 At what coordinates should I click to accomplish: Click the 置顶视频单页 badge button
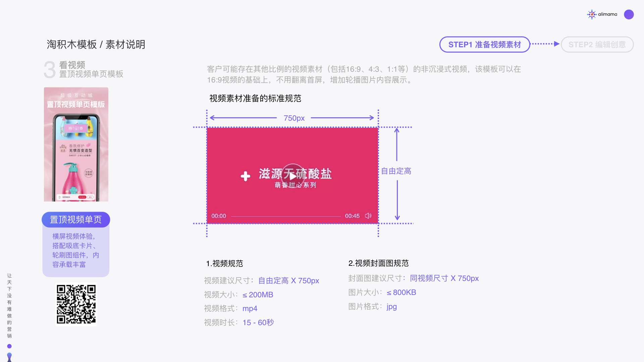click(x=75, y=220)
